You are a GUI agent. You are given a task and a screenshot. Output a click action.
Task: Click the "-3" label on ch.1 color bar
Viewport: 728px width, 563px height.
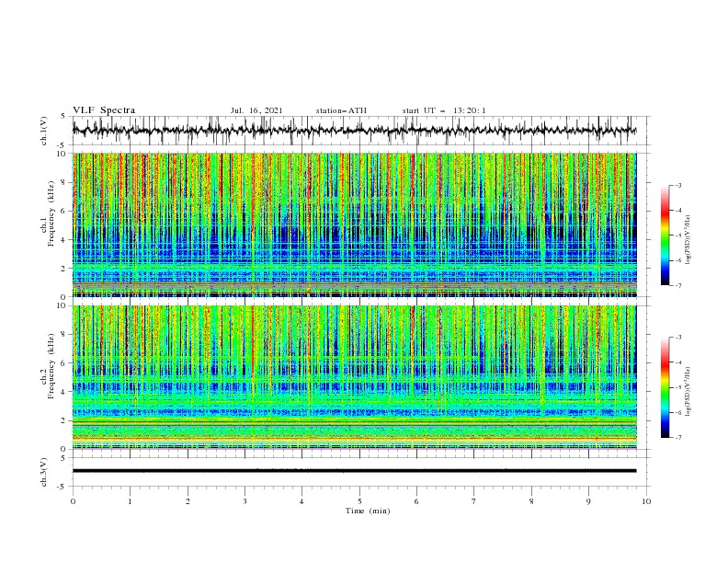(x=678, y=185)
